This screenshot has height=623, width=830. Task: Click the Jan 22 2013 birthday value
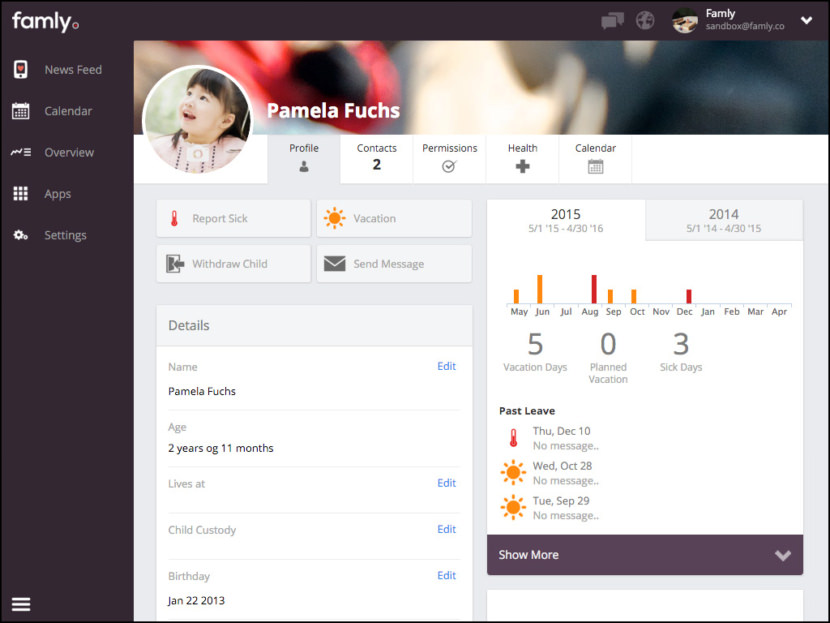(196, 600)
